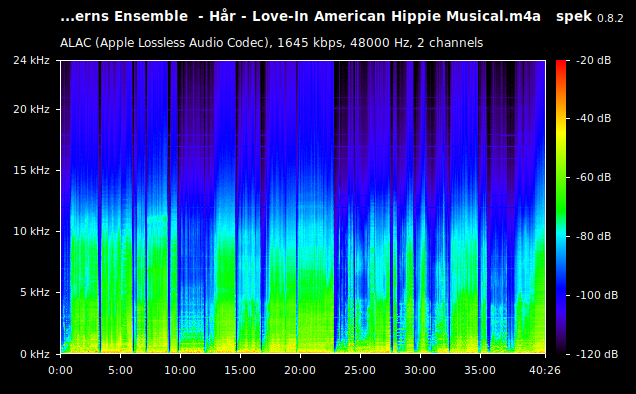
Task: Click the 5 kHz frequency label
Action: coord(35,293)
